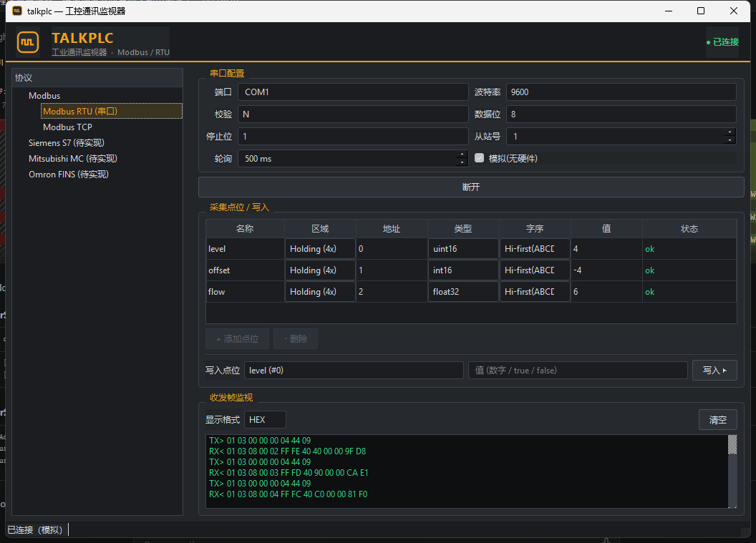Click the last RX< 01 03 08 00 04 line

pyautogui.click(x=289, y=494)
